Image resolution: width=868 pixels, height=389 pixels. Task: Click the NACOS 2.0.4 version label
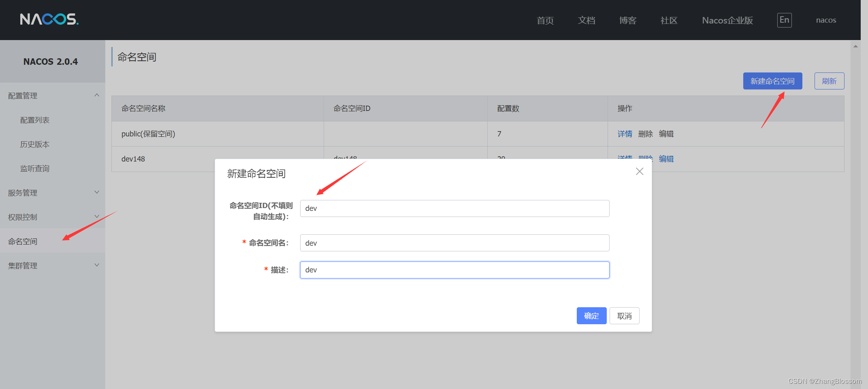click(51, 62)
